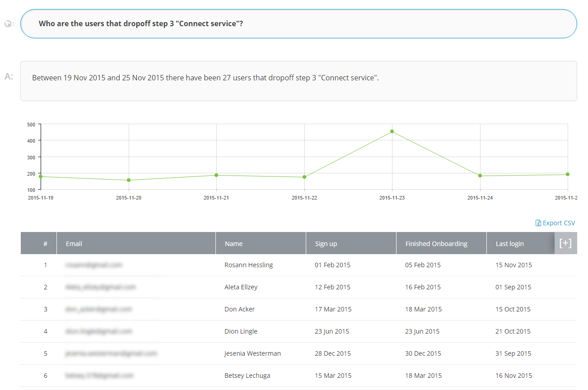Click the 2015-11-24 chart data point
The image size is (588, 390).
click(x=480, y=176)
